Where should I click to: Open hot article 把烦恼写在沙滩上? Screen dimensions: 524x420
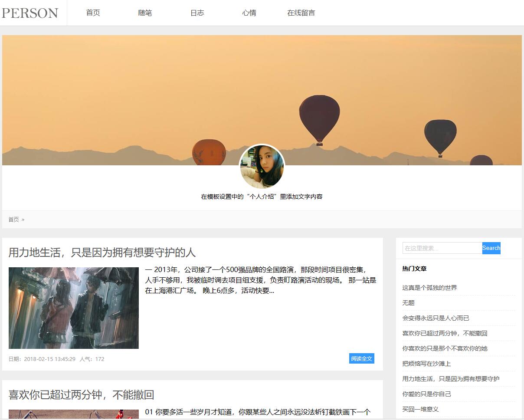point(426,364)
